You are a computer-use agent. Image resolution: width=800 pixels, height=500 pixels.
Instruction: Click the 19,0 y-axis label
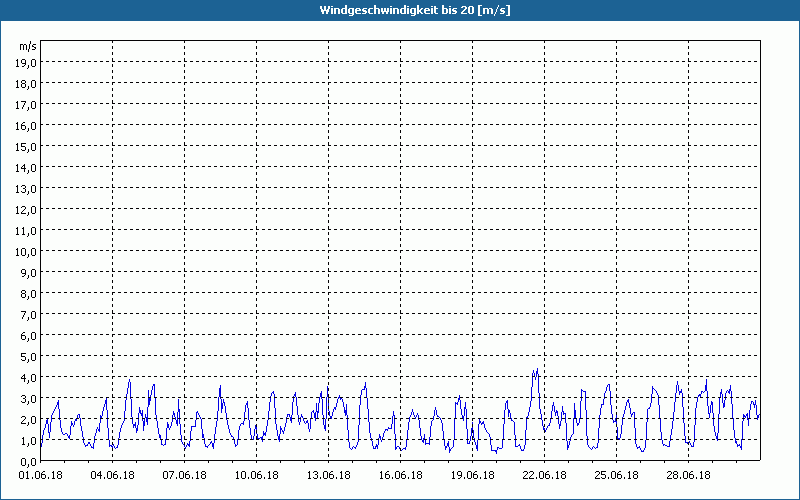pos(28,63)
